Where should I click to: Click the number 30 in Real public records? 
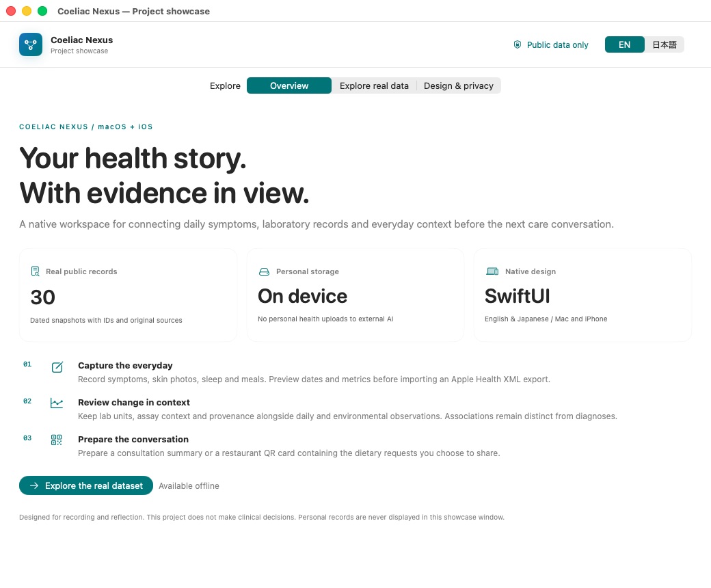coord(42,297)
